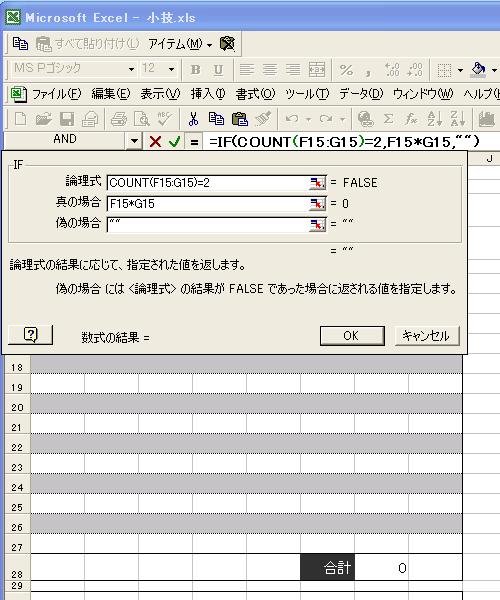Collapse dialog via 偽の場合 range selector

tap(318, 224)
